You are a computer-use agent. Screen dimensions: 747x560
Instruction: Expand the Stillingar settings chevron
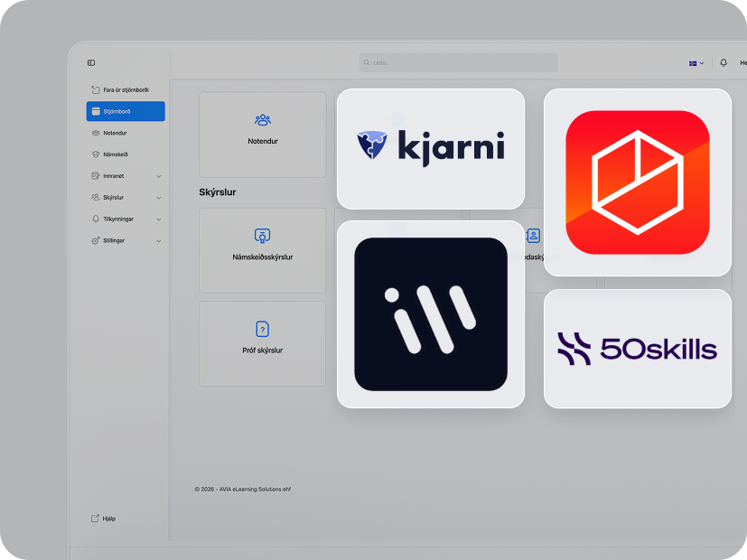[x=159, y=241]
